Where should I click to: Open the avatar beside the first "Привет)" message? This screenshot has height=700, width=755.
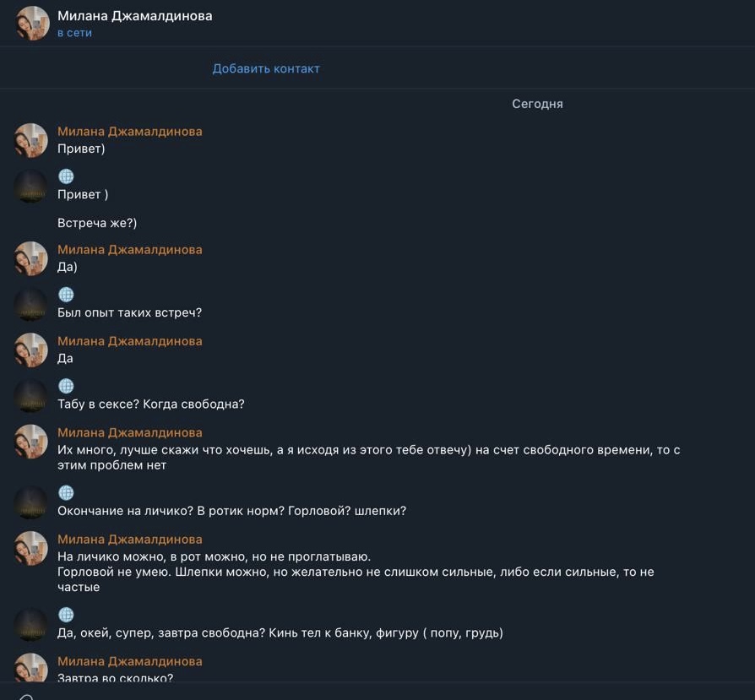31,140
